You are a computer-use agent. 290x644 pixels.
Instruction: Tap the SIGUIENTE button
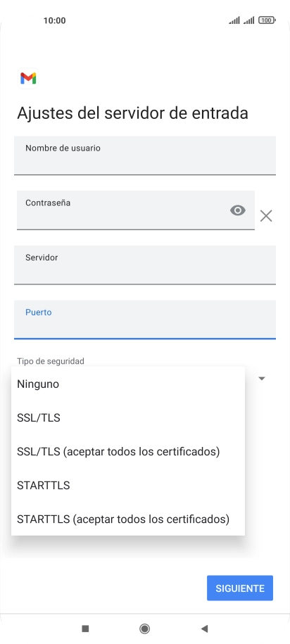click(240, 588)
